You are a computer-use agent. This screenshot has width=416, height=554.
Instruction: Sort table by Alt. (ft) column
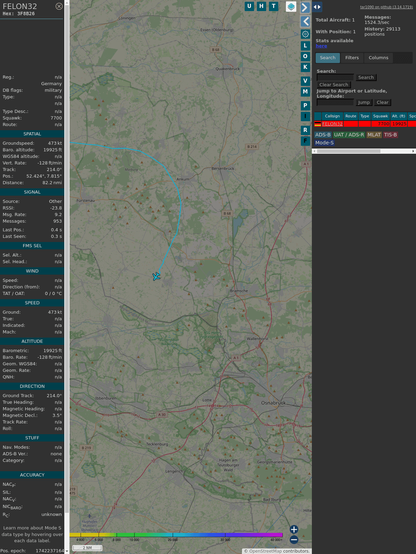(x=398, y=116)
